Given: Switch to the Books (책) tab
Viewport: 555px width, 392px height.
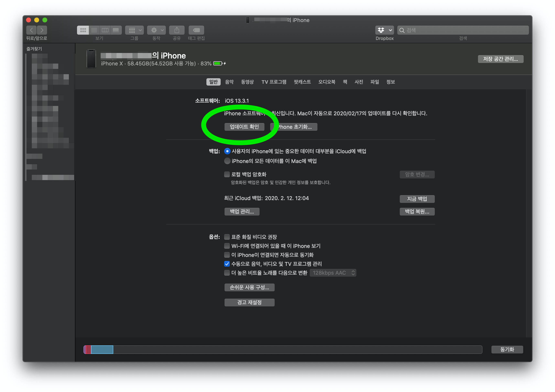Looking at the screenshot, I should pyautogui.click(x=345, y=82).
